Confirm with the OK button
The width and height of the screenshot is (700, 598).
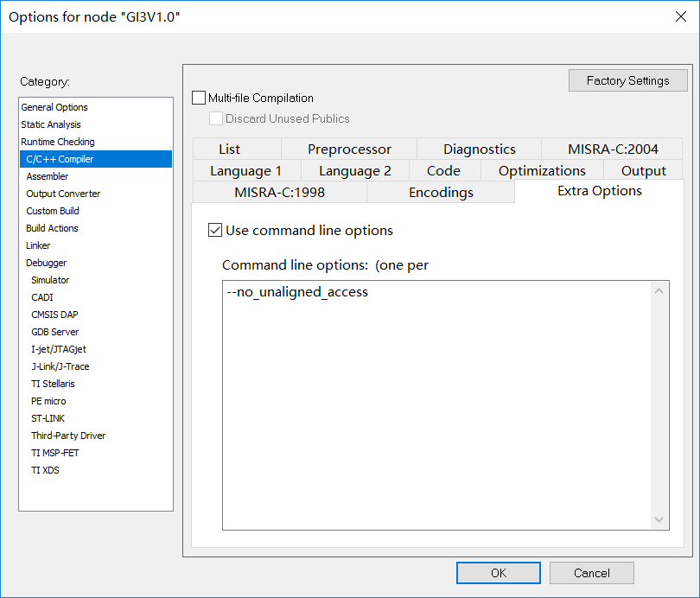499,572
